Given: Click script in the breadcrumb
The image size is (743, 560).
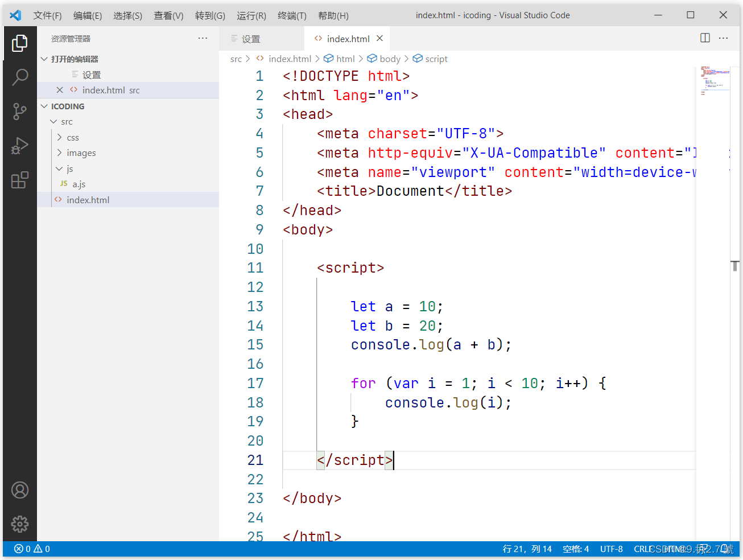Looking at the screenshot, I should pyautogui.click(x=436, y=59).
